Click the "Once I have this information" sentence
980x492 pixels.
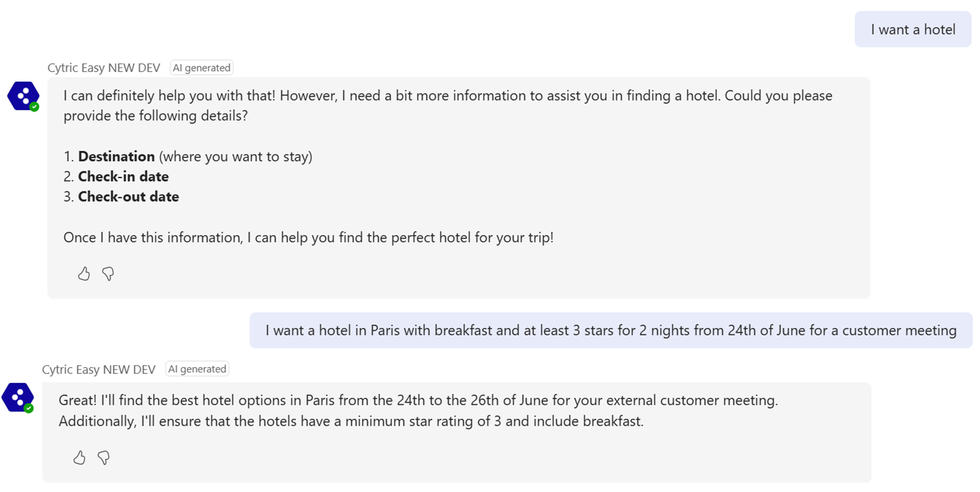point(308,237)
